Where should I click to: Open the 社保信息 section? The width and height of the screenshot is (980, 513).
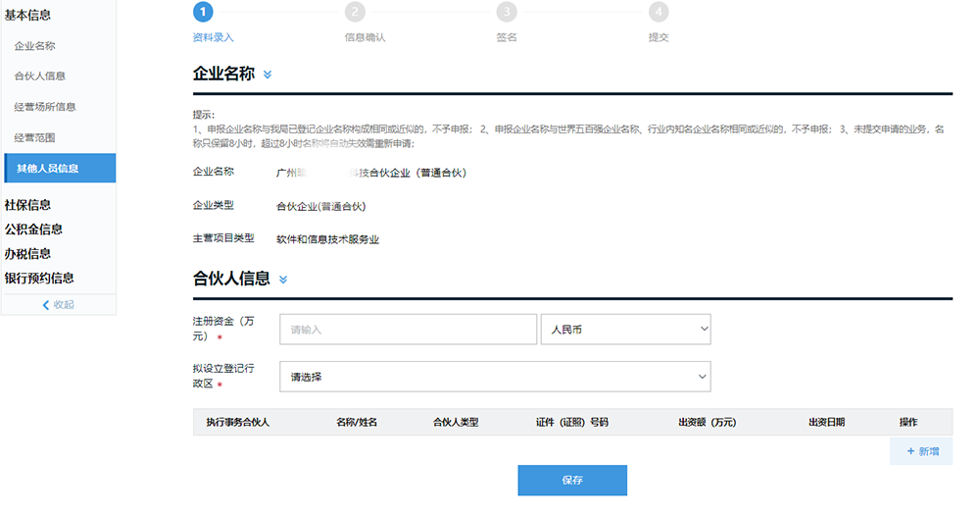coord(27,205)
